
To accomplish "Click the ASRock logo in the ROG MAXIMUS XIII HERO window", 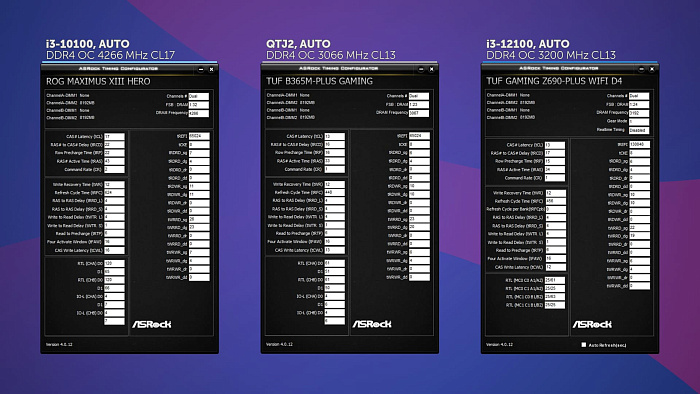I will [x=151, y=324].
